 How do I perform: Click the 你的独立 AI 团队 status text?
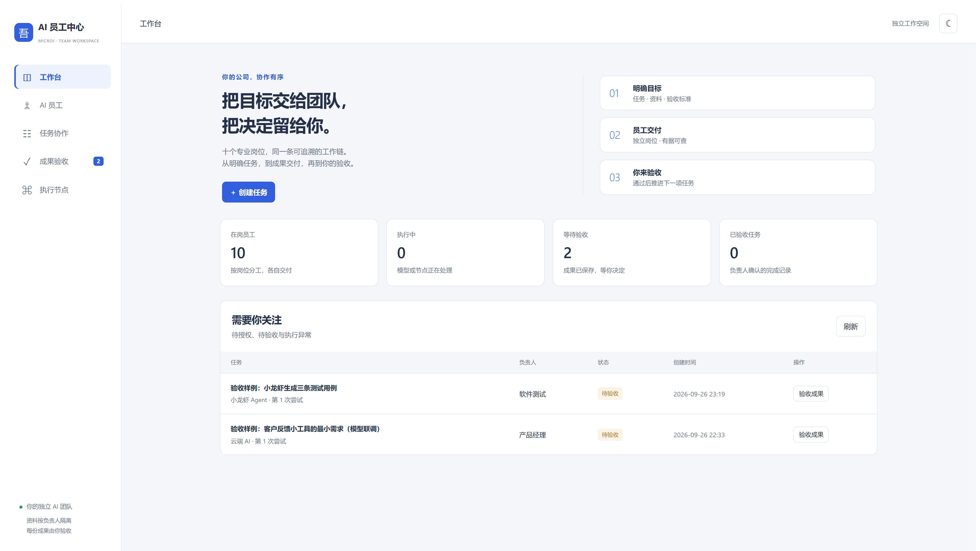coord(49,507)
